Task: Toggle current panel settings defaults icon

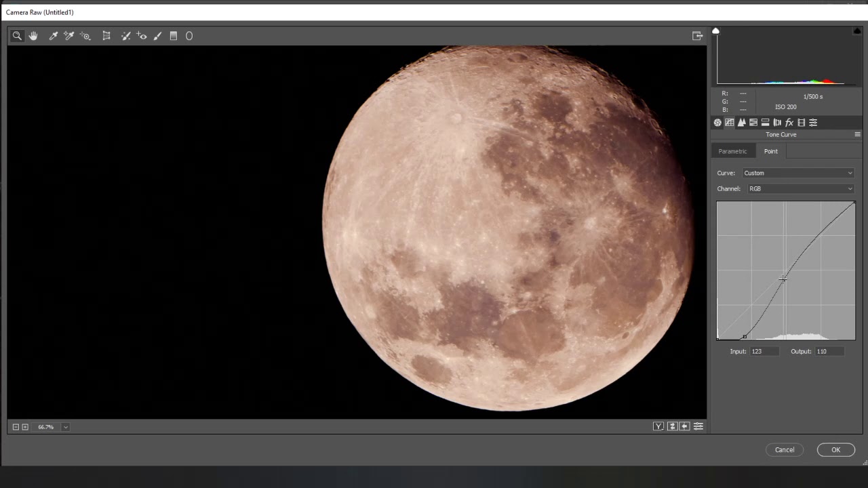Action: (698, 426)
